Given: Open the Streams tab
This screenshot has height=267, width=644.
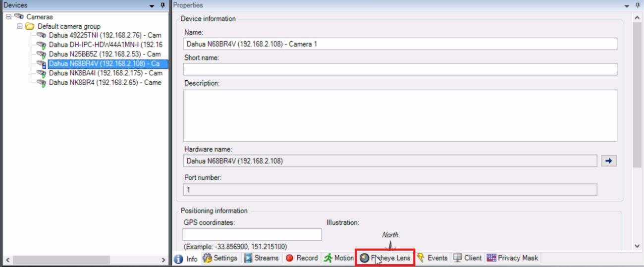Looking at the screenshot, I should click(261, 258).
